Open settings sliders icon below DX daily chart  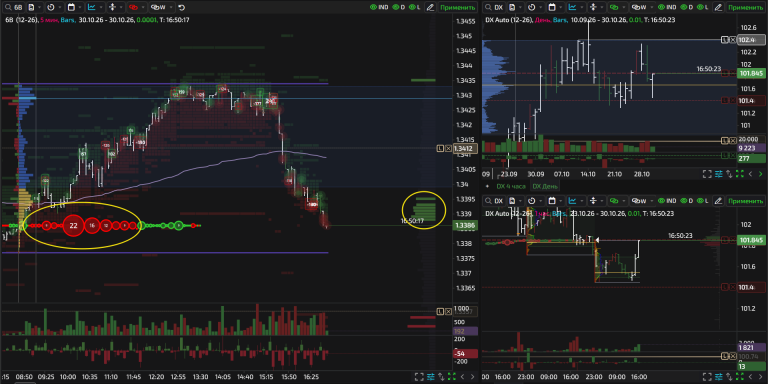pyautogui.click(x=719, y=174)
